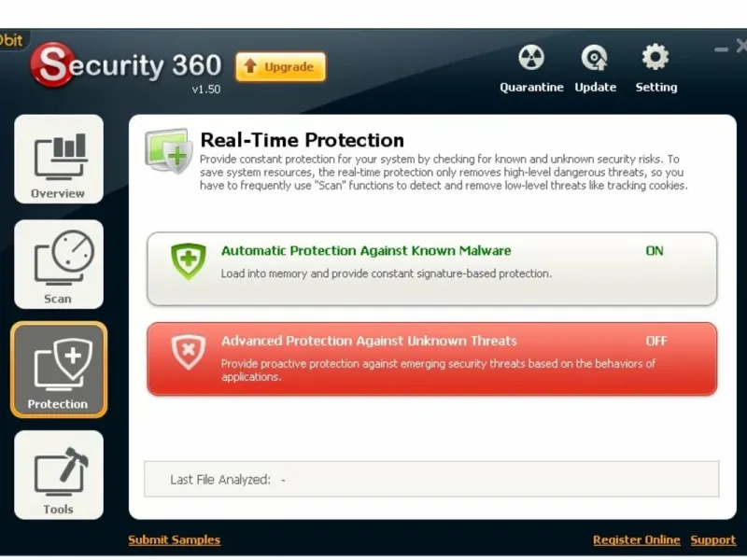Toggle Automatic Protection ON status
The width and height of the screenshot is (747, 560).
(x=655, y=251)
